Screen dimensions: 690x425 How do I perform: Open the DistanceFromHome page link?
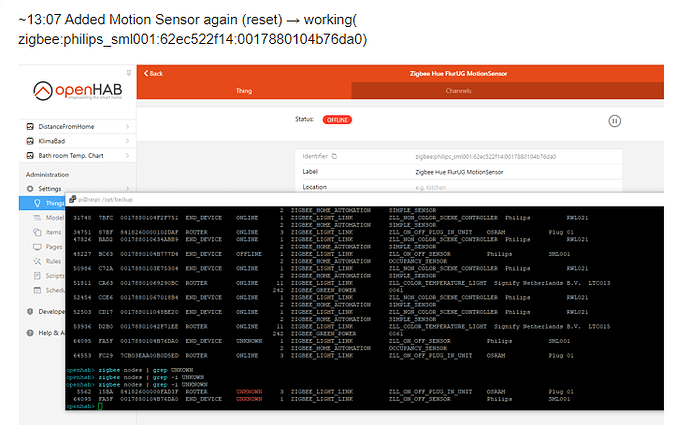66,127
